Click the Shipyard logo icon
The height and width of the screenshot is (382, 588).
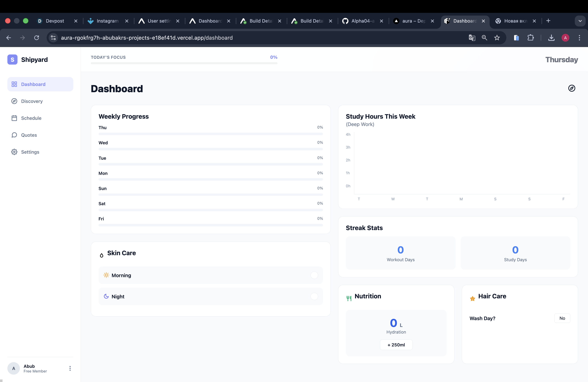(x=12, y=60)
